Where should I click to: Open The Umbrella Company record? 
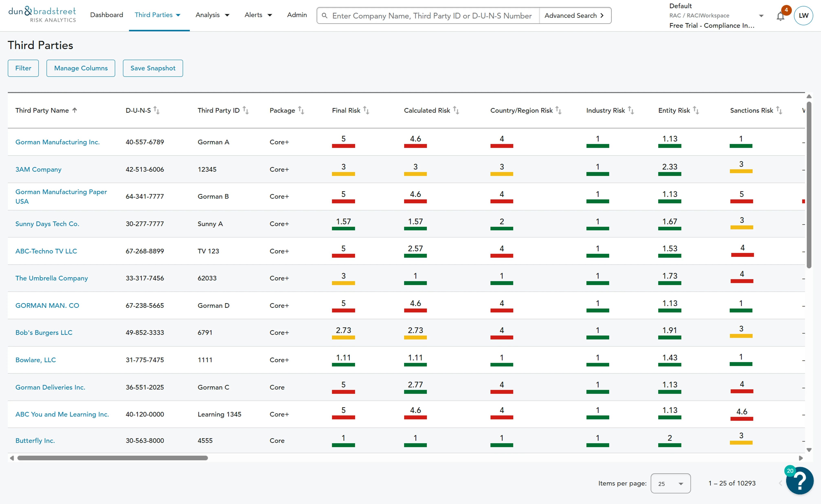tap(52, 278)
